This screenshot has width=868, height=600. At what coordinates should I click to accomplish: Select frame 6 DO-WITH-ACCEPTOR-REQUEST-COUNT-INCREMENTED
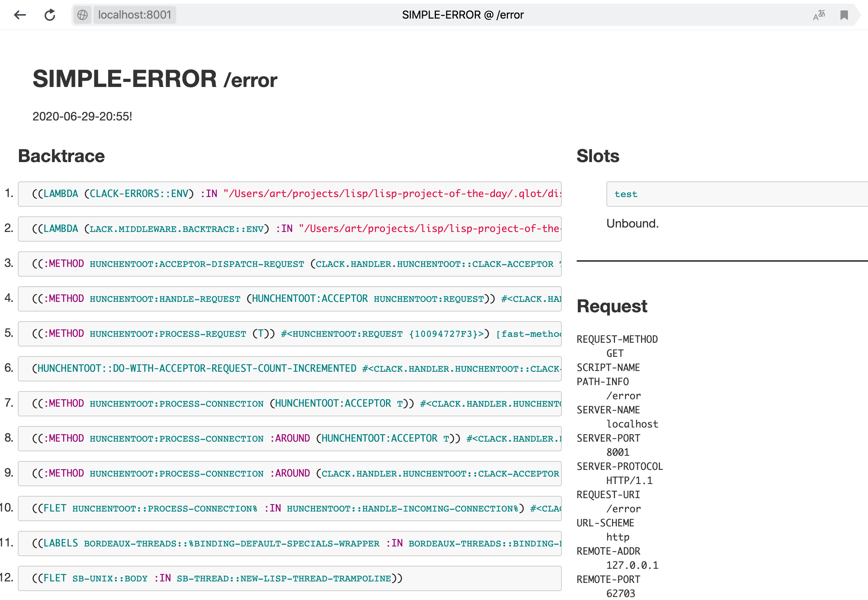pos(290,369)
